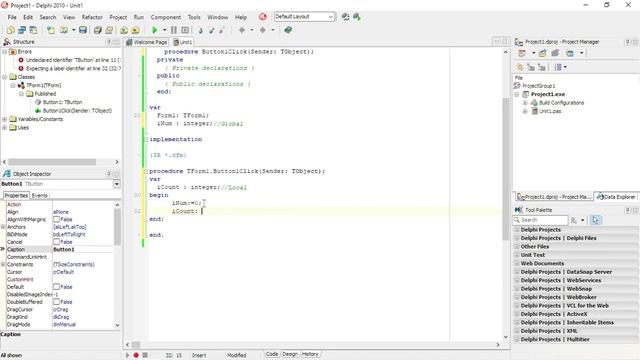Select the Undeclared identifier 'TButton' error row
640x360 pixels.
(69, 60)
